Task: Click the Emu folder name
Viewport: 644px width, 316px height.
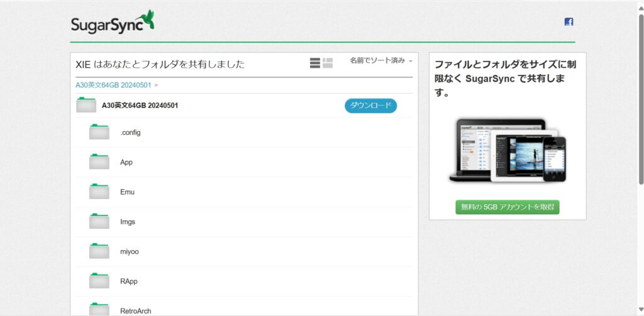Action: 127,192
